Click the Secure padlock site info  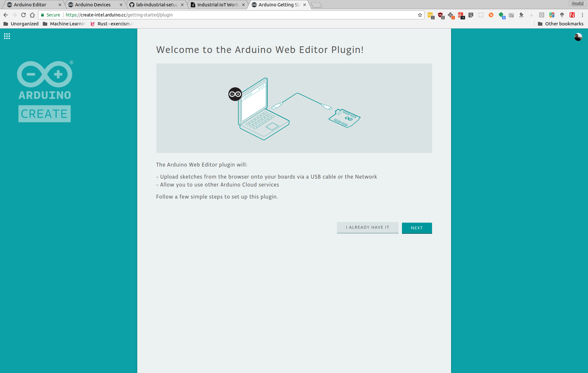(50, 15)
